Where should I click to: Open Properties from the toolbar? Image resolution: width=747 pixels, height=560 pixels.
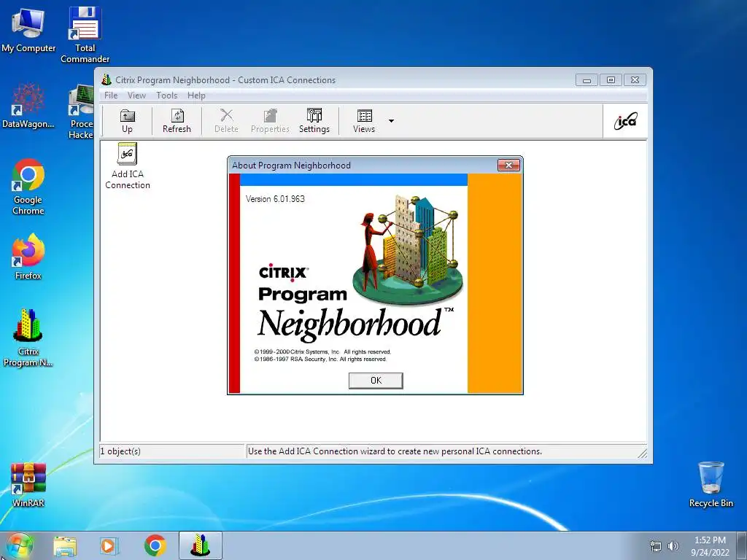pos(270,120)
